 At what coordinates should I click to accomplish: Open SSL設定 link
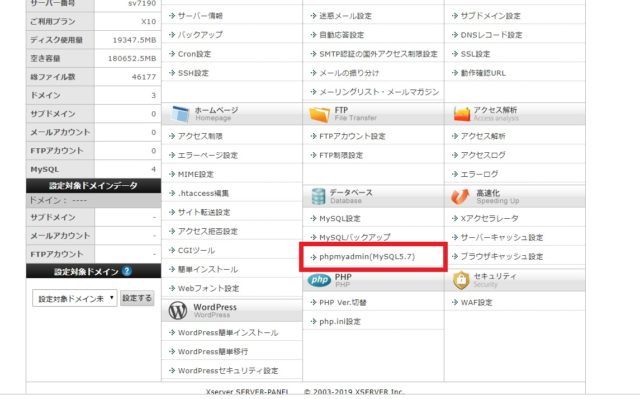pos(475,54)
